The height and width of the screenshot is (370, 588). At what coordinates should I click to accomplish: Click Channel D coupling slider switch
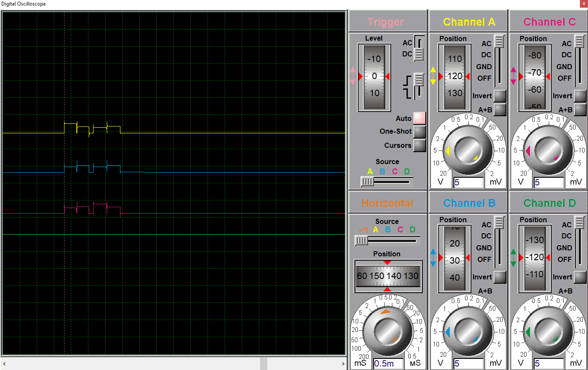579,222
